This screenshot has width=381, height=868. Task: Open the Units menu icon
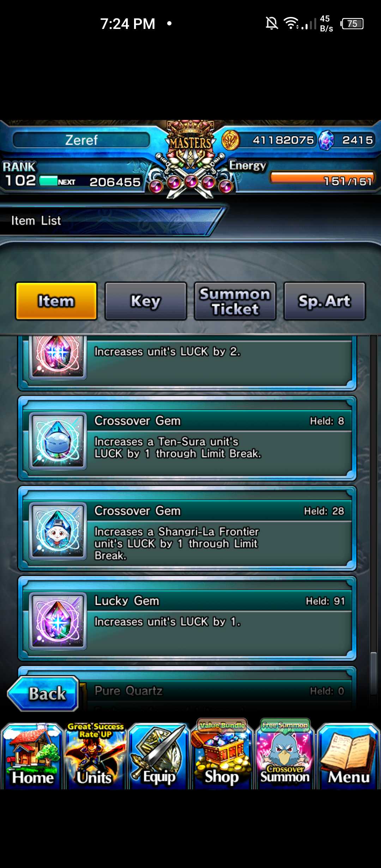[x=95, y=756]
